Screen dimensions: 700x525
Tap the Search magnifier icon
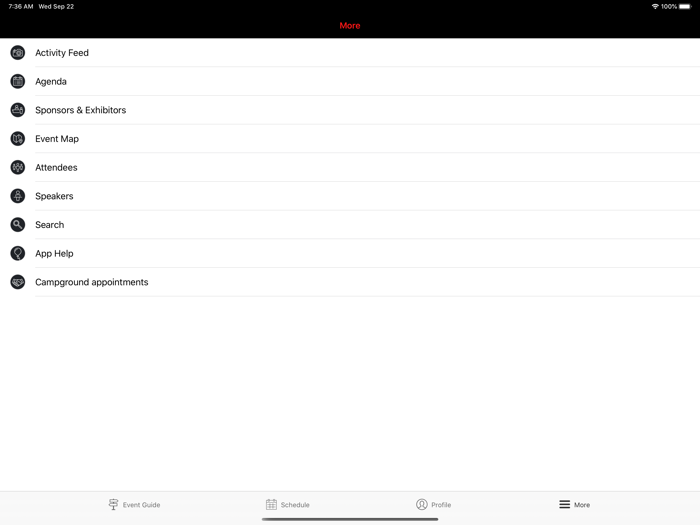point(18,225)
